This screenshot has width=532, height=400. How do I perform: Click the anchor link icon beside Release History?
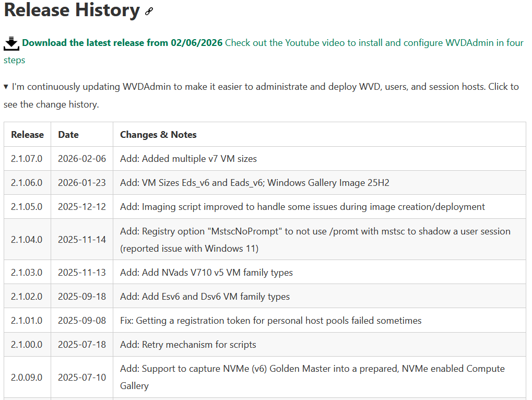pyautogui.click(x=149, y=11)
